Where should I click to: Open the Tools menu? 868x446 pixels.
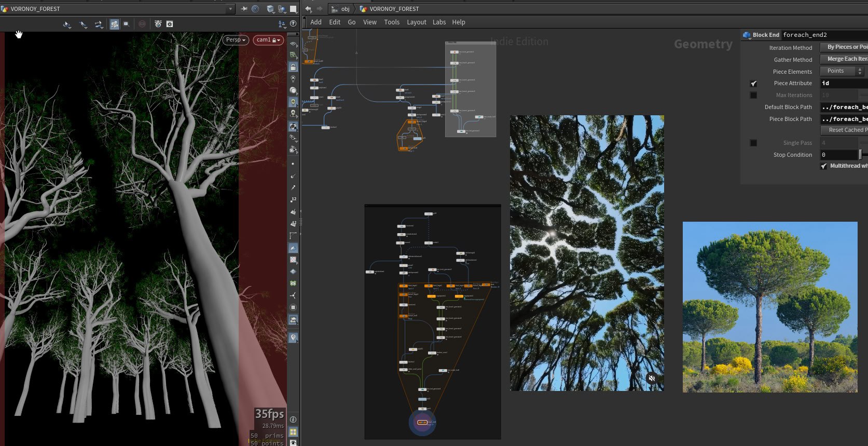tap(392, 22)
